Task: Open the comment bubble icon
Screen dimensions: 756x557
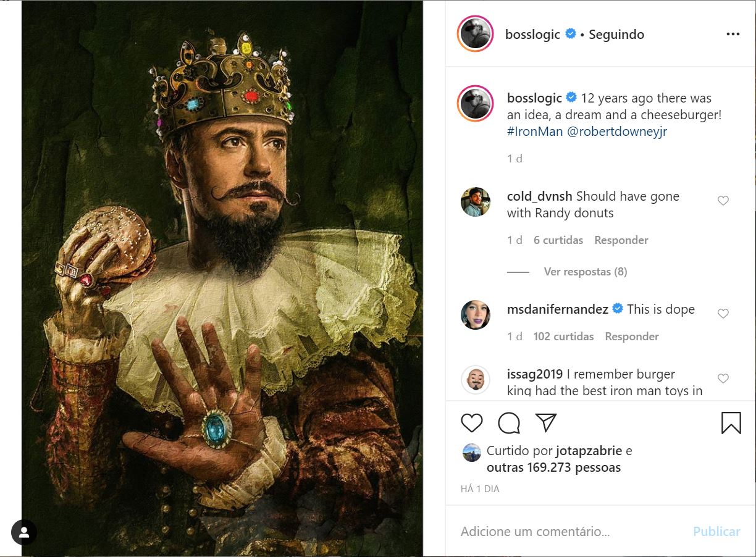Action: pos(509,423)
